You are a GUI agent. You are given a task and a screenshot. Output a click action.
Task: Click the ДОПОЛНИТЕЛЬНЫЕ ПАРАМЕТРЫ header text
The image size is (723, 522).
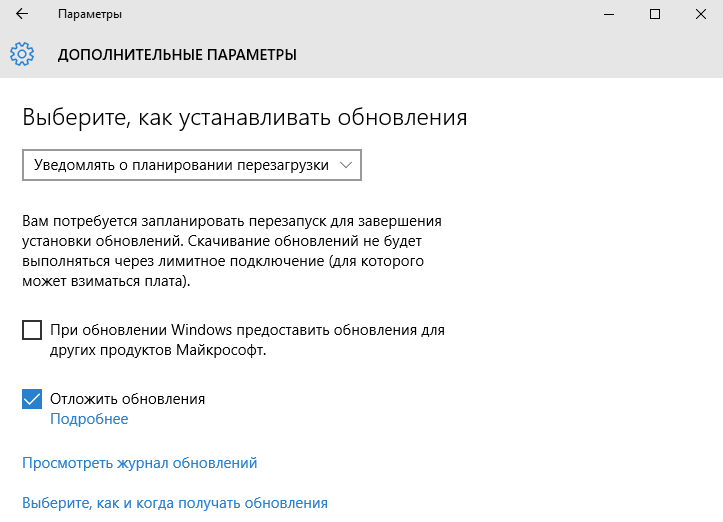(x=177, y=54)
